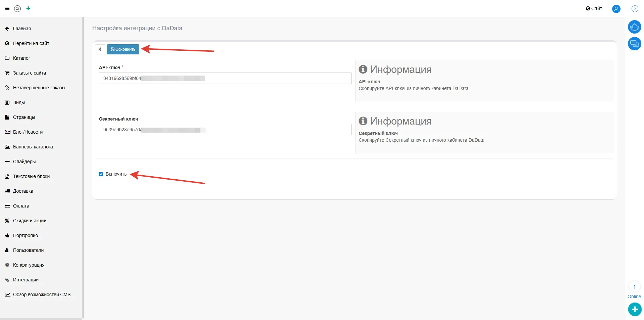Open the Сайт link in header

(x=594, y=9)
